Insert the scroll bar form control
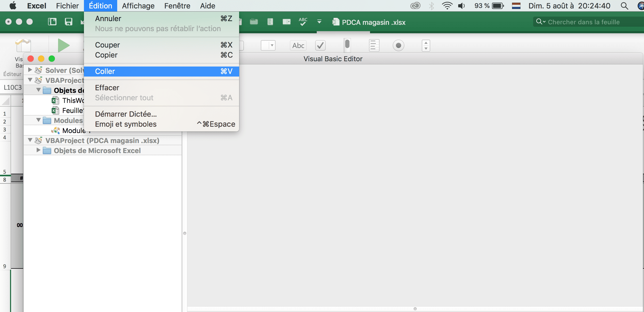 (347, 44)
